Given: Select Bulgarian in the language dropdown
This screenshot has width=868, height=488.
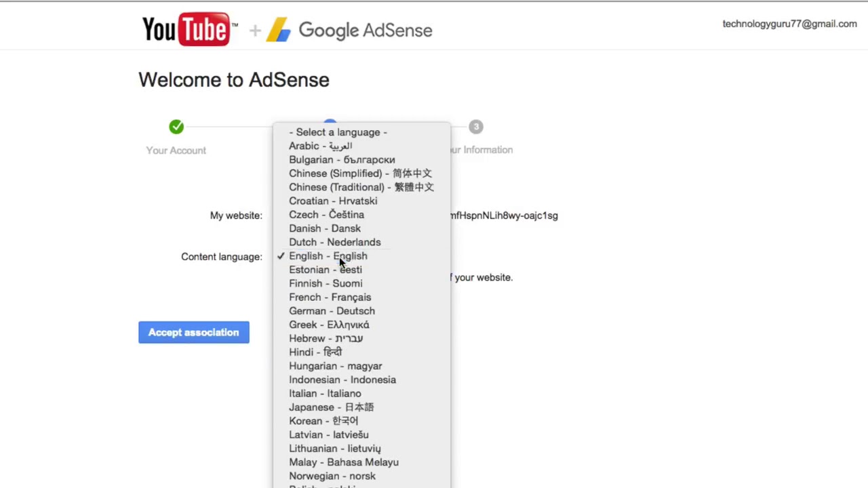Looking at the screenshot, I should [x=342, y=160].
